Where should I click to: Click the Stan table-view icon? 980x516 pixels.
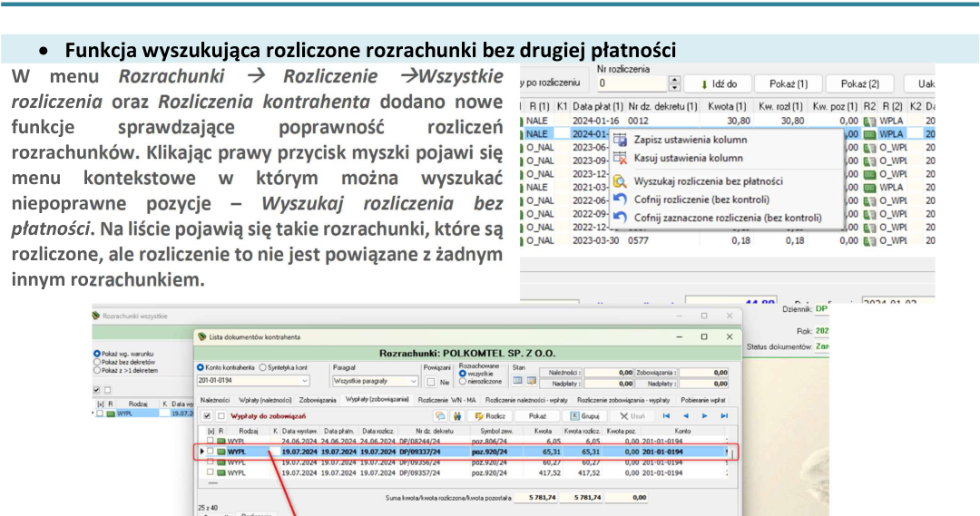click(517, 381)
